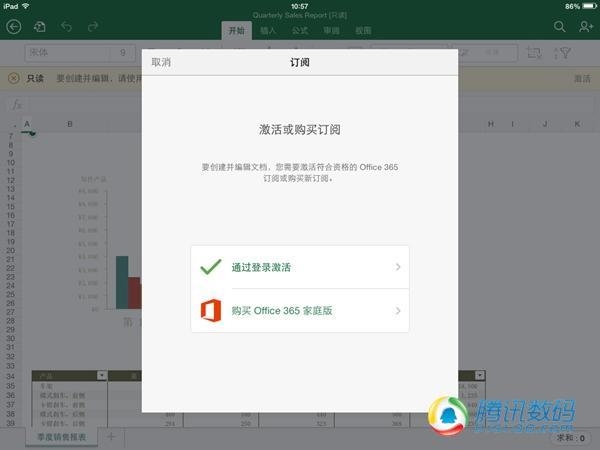Click the redo arrow
600x450 pixels.
93,27
